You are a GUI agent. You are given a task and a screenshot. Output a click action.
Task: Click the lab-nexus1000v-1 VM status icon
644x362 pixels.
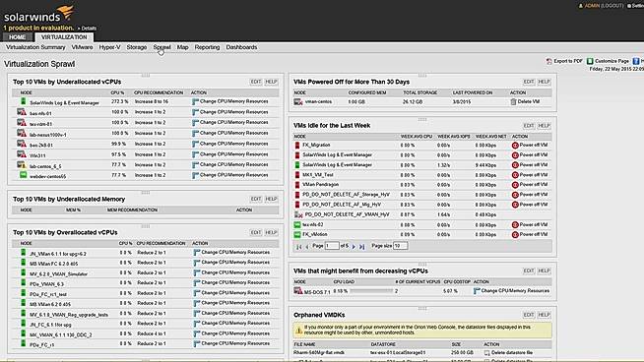coord(22,133)
